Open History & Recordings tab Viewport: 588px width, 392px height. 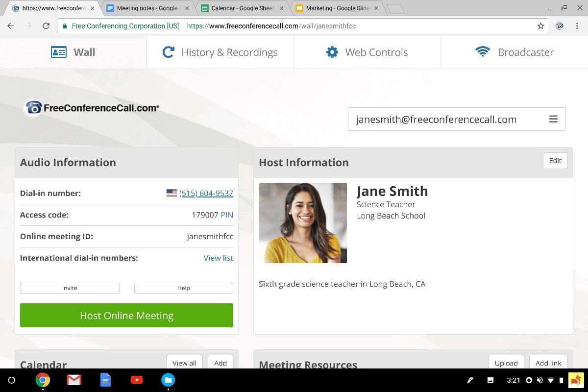pyautogui.click(x=220, y=52)
